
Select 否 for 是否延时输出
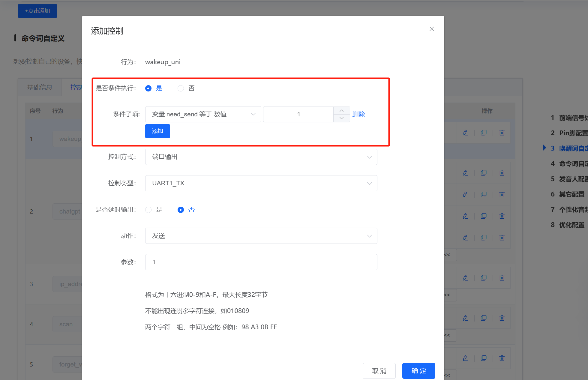(181, 210)
